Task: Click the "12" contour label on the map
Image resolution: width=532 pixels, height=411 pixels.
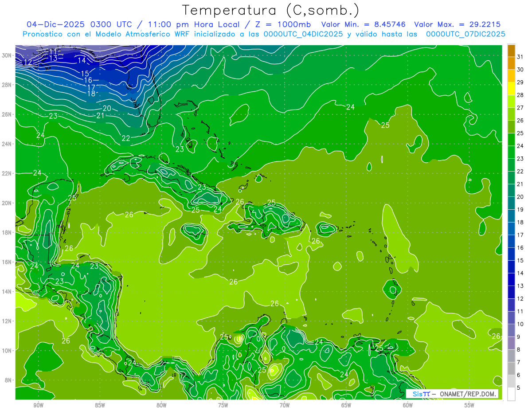Action: click(x=27, y=62)
